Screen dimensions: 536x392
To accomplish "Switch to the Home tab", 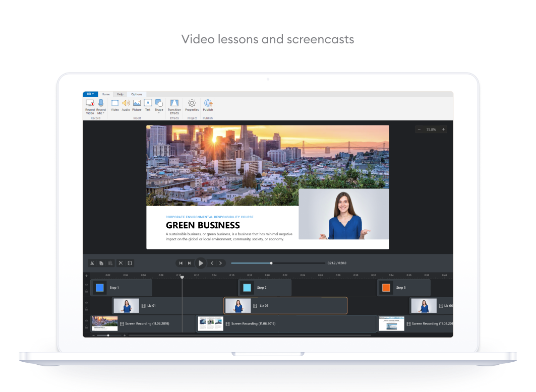I will [x=105, y=94].
